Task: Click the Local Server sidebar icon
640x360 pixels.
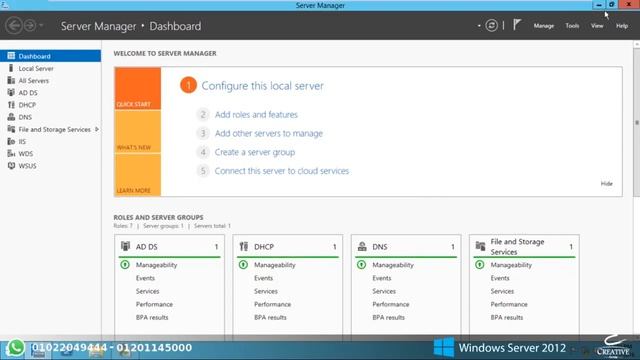Action: click(11, 68)
